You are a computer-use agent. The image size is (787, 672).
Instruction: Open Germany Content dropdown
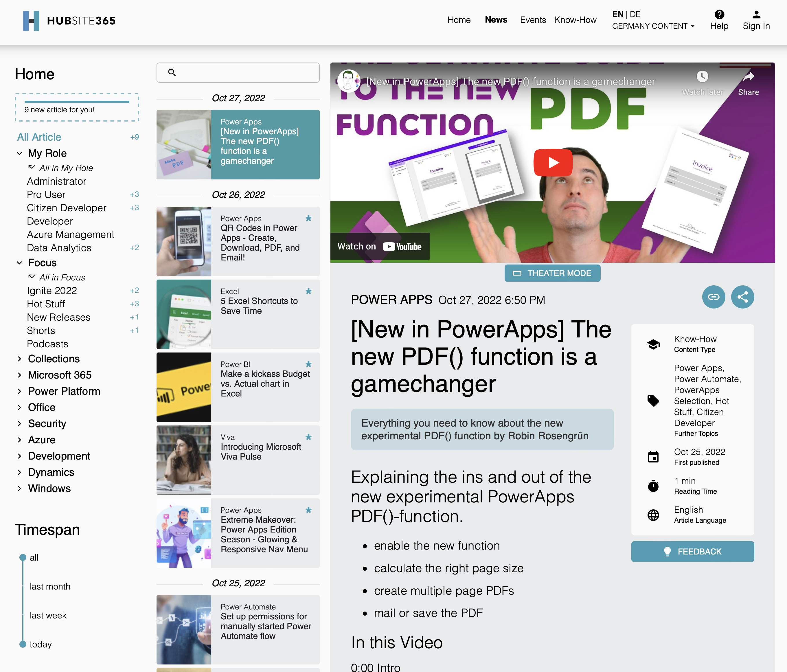pyautogui.click(x=653, y=26)
